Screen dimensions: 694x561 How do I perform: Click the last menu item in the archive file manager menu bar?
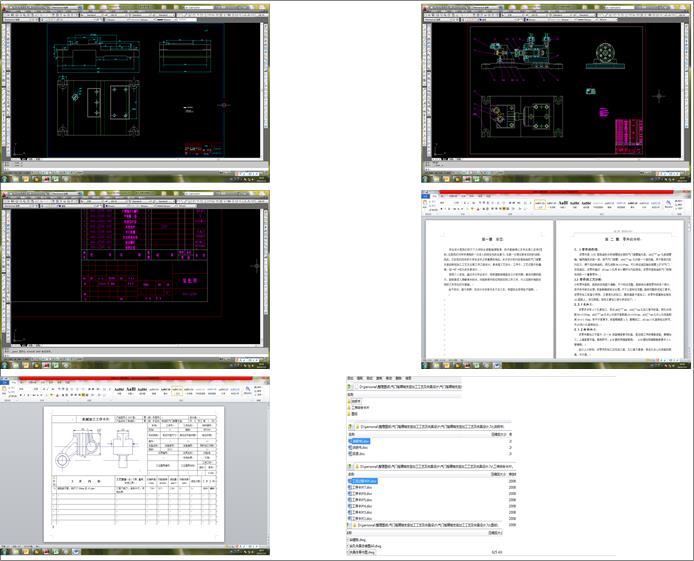[x=408, y=378]
